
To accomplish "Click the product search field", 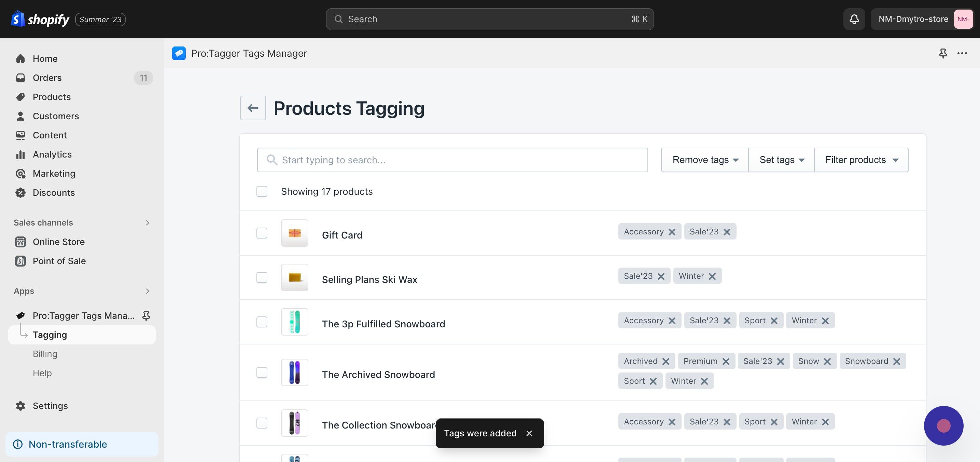I will coord(452,160).
